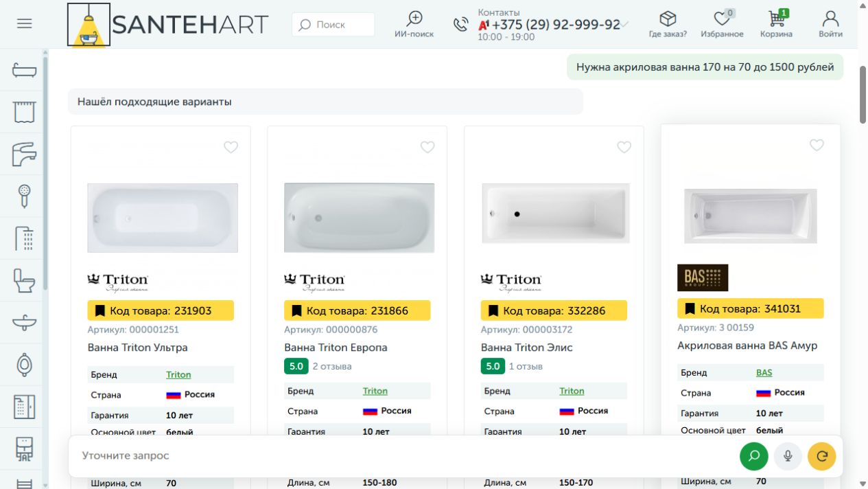868x489 pixels.
Task: Open Где заказ? order tracking
Action: pos(668,24)
